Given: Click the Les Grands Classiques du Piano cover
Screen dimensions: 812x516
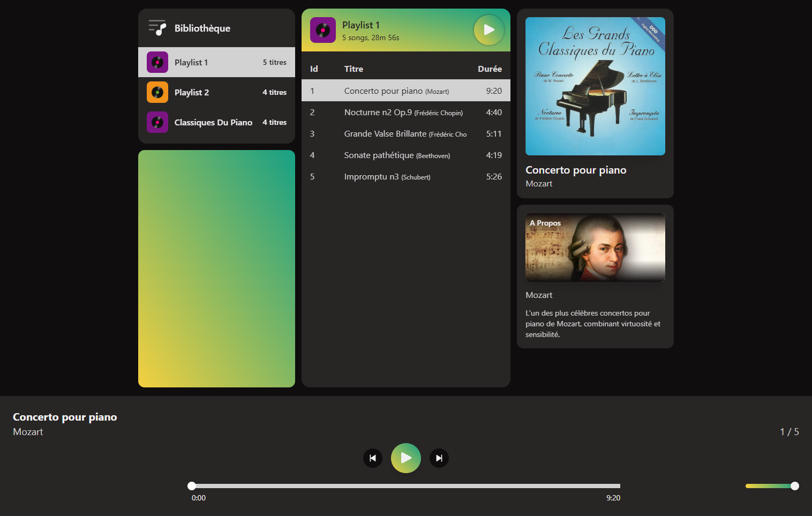Looking at the screenshot, I should [595, 86].
